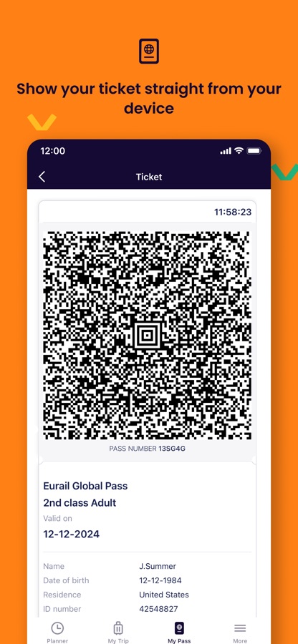Tap the battery indicator icon
298x644 pixels.
[254, 151]
